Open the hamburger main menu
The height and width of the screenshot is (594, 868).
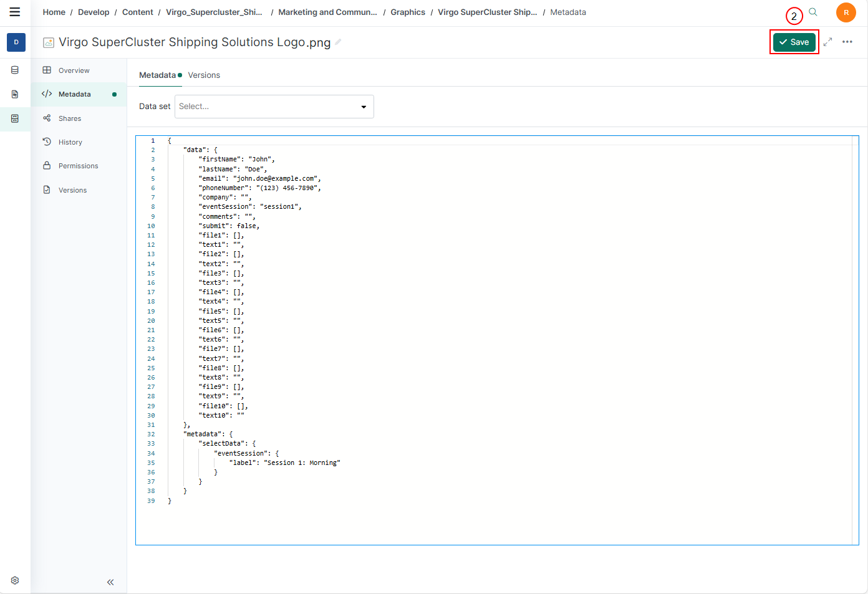[15, 12]
